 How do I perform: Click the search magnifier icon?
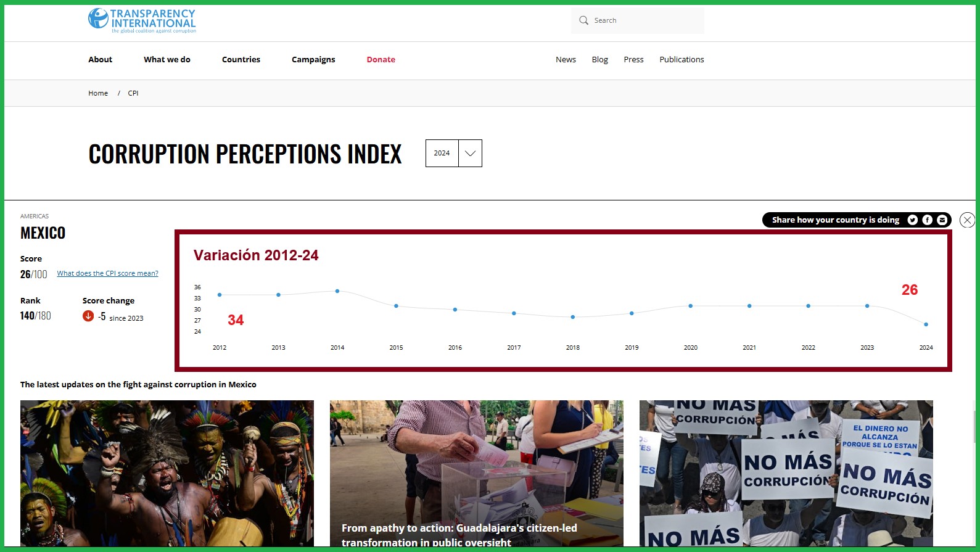583,20
